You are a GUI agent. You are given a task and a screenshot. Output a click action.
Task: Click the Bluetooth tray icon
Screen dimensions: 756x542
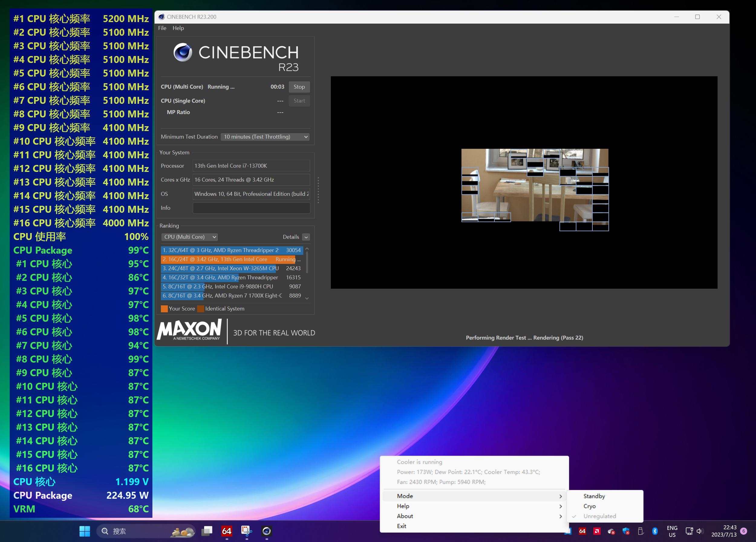click(655, 531)
